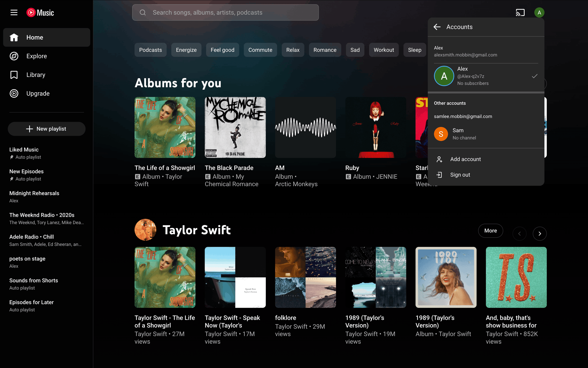Open New Episodes playlist
The image size is (588, 368).
click(47, 175)
